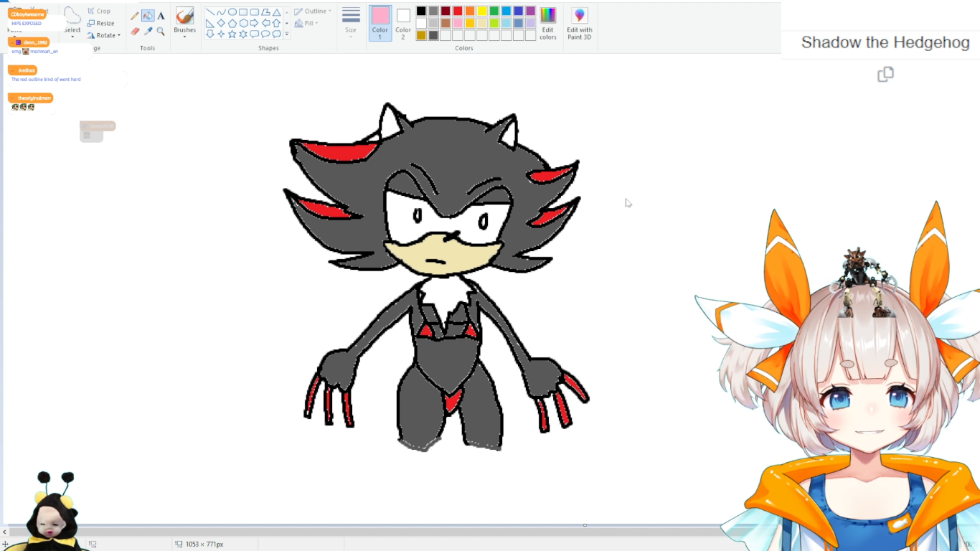Pick the red color swatch

458,11
